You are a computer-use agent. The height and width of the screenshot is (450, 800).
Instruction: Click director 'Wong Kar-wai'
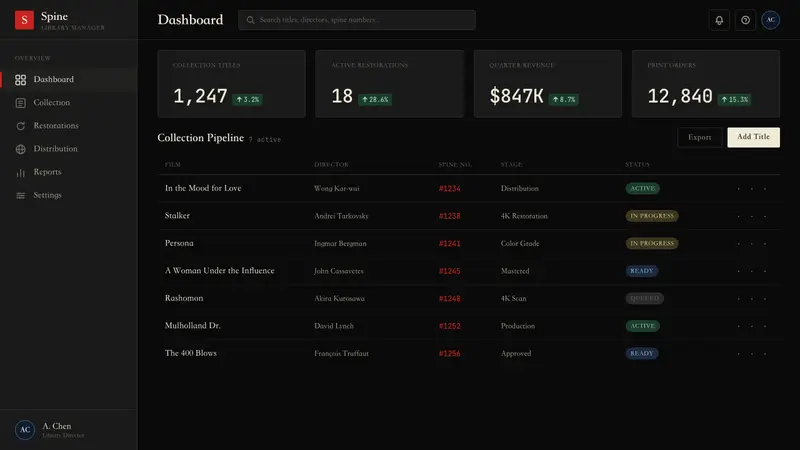(x=337, y=189)
